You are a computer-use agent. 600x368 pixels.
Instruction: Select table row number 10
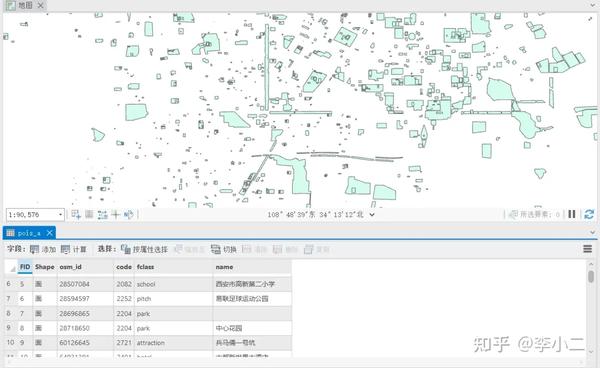(x=10, y=342)
